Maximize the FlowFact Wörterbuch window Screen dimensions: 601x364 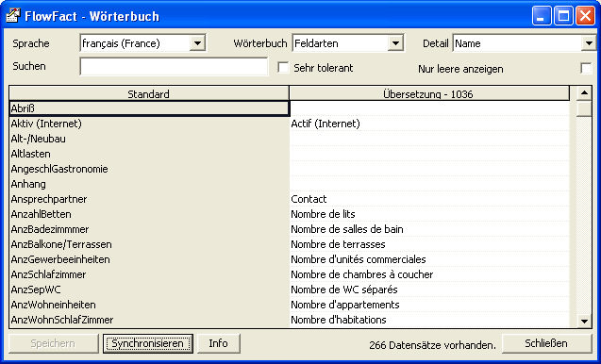coord(563,16)
